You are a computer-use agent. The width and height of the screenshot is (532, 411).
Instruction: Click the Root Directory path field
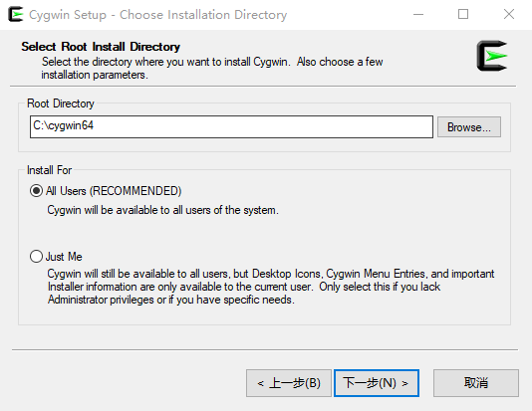coord(231,126)
